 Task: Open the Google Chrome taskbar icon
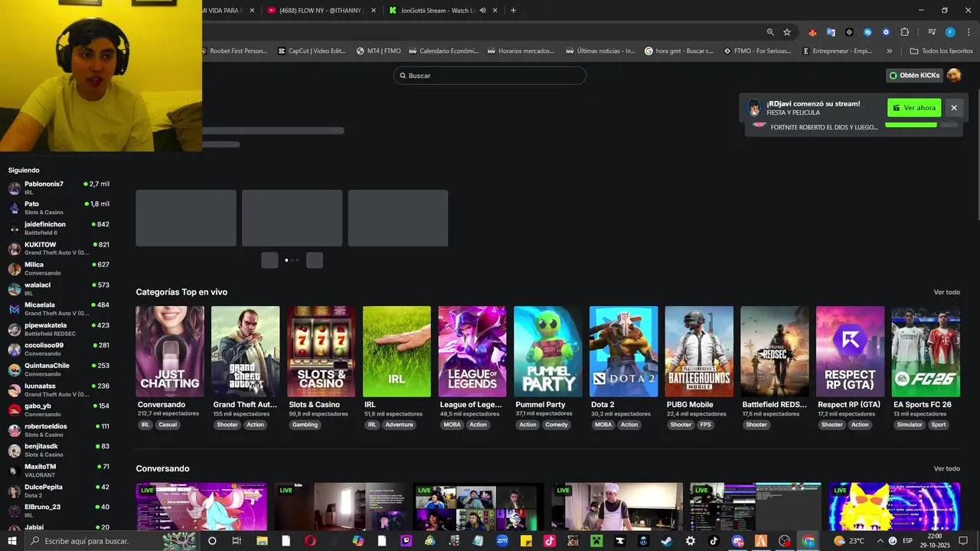(x=808, y=540)
